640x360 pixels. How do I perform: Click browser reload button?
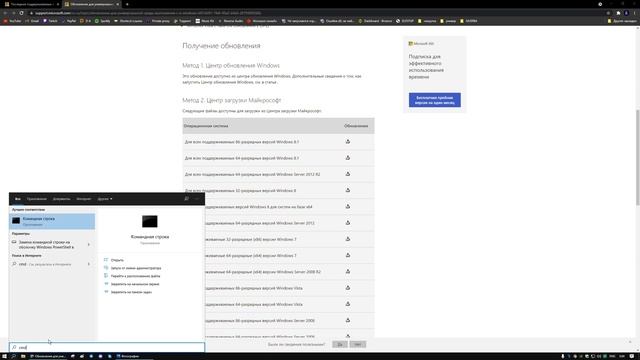[22, 13]
